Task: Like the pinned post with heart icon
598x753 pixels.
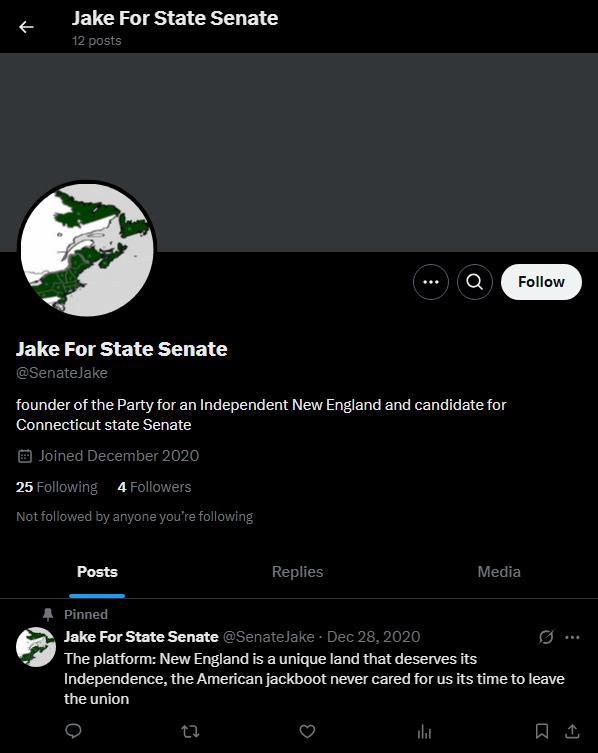Action: coord(307,731)
